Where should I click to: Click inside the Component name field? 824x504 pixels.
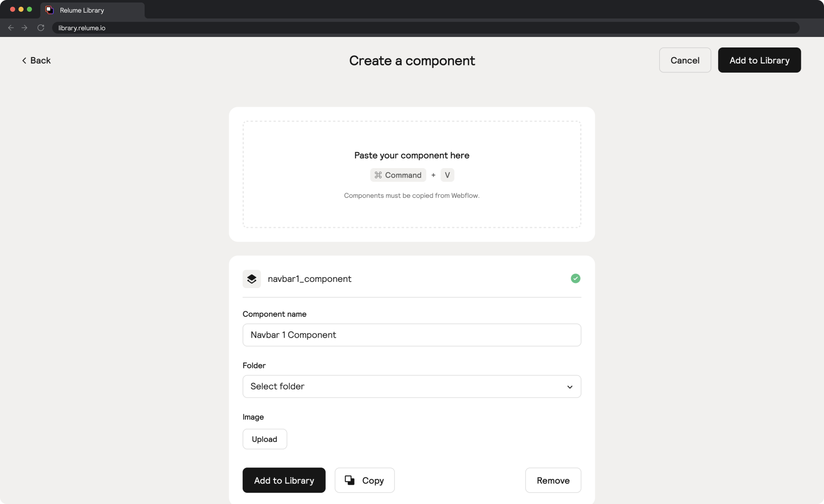412,335
